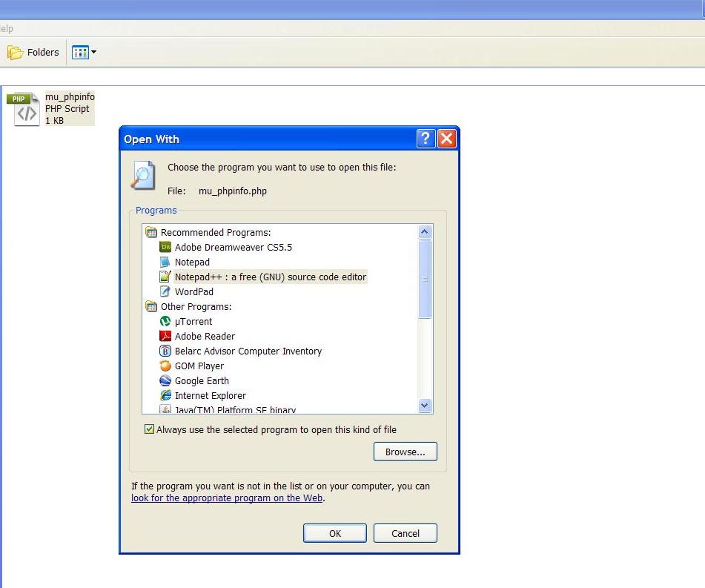Select Notepad++ source code editor

click(x=271, y=277)
